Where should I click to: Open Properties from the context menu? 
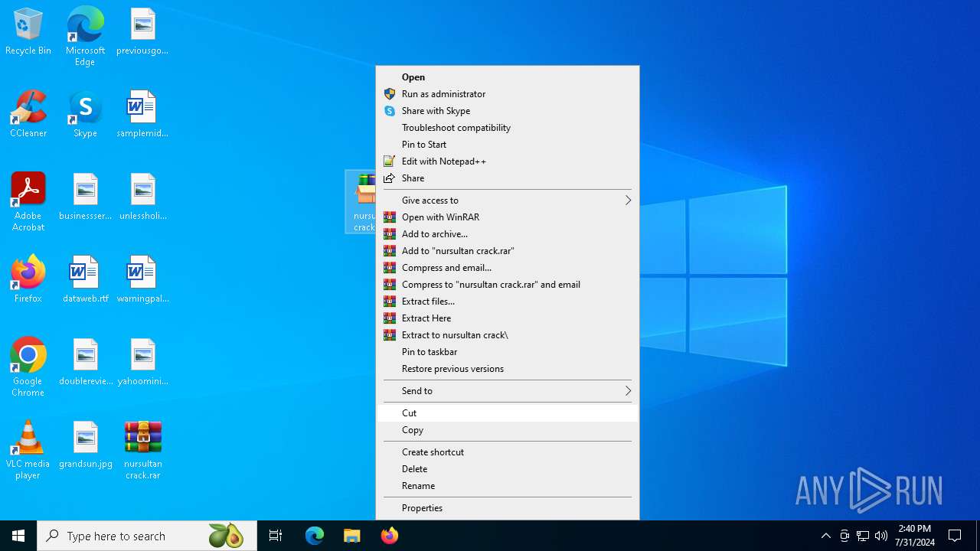508,508
